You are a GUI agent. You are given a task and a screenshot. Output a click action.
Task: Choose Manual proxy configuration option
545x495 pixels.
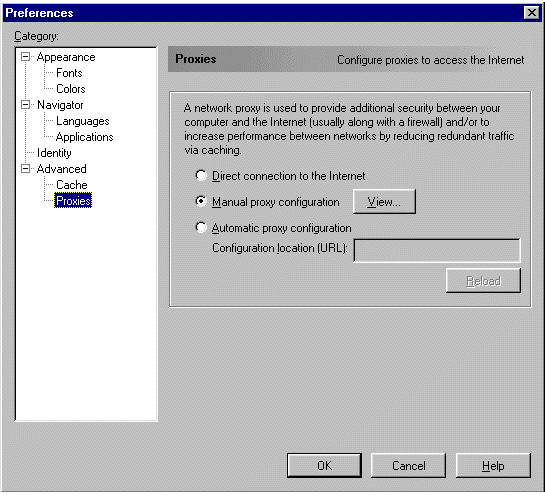coord(201,201)
